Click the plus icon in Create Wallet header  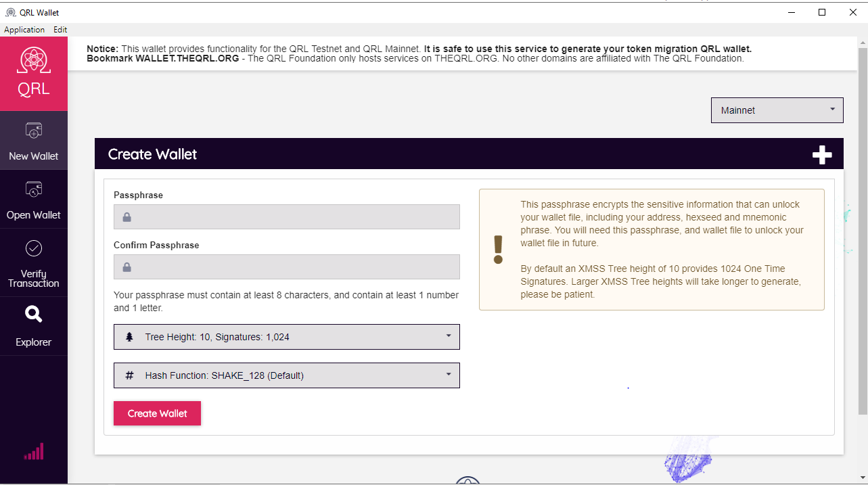click(822, 155)
